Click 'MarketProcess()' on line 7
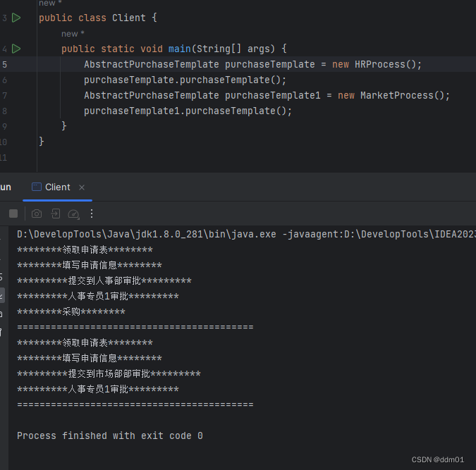This screenshot has height=470, width=476. point(405,95)
